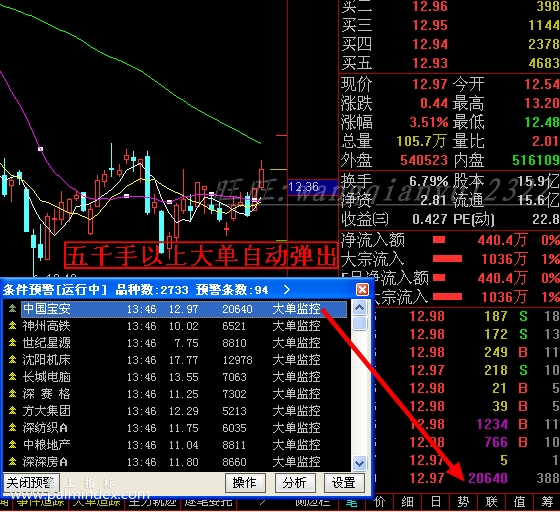The height and width of the screenshot is (512, 560).
Task: Click the alert icon beside 深纺织A
Action: point(12,428)
